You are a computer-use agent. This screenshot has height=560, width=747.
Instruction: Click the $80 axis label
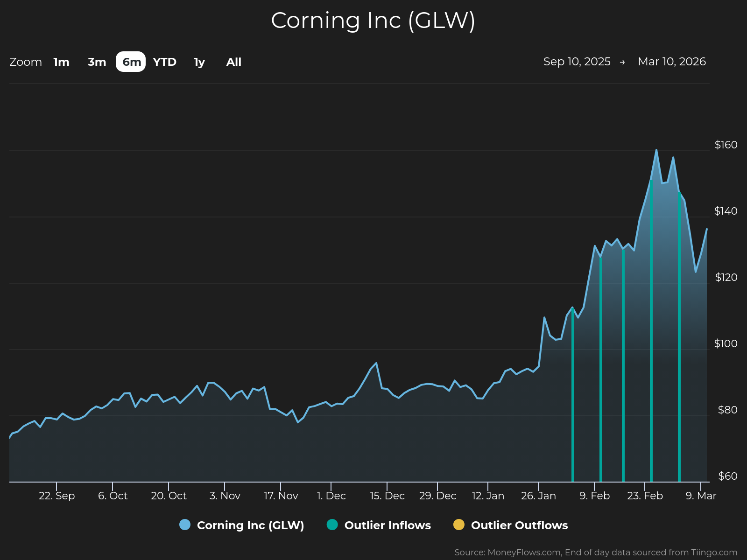(727, 410)
